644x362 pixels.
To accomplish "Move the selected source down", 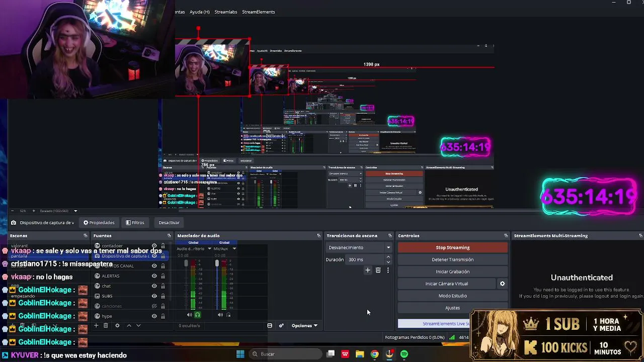I will (138, 325).
